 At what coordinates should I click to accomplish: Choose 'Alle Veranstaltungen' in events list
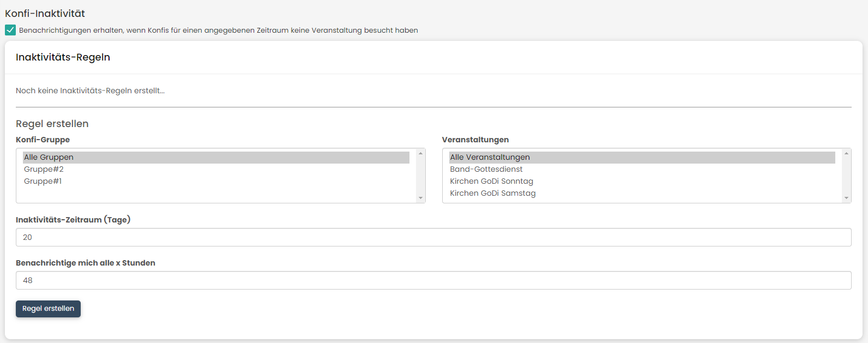click(642, 158)
